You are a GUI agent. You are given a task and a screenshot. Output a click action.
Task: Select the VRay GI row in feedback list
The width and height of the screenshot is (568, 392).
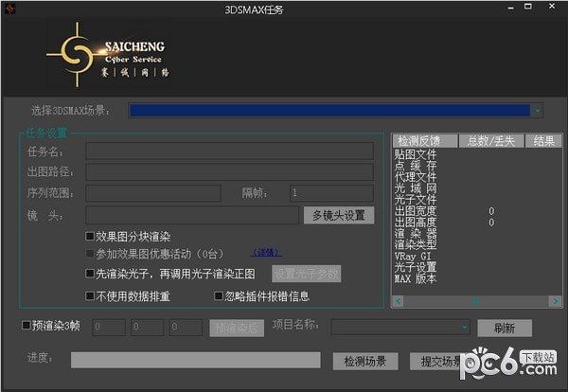(x=477, y=256)
